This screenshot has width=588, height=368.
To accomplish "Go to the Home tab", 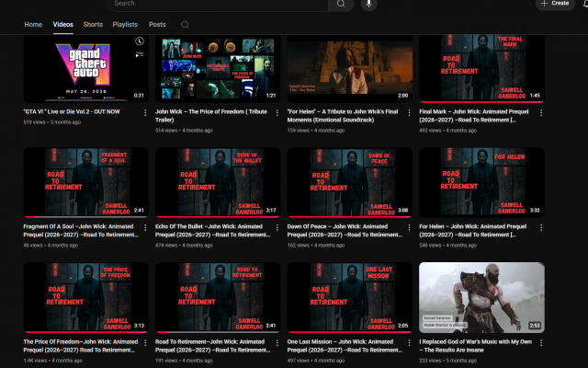I will 33,25.
